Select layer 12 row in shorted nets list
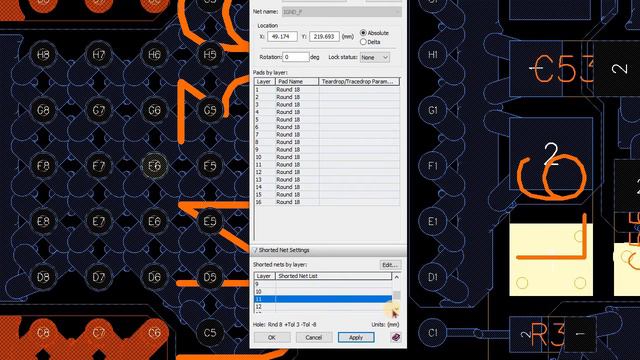640x360 pixels. [x=323, y=307]
